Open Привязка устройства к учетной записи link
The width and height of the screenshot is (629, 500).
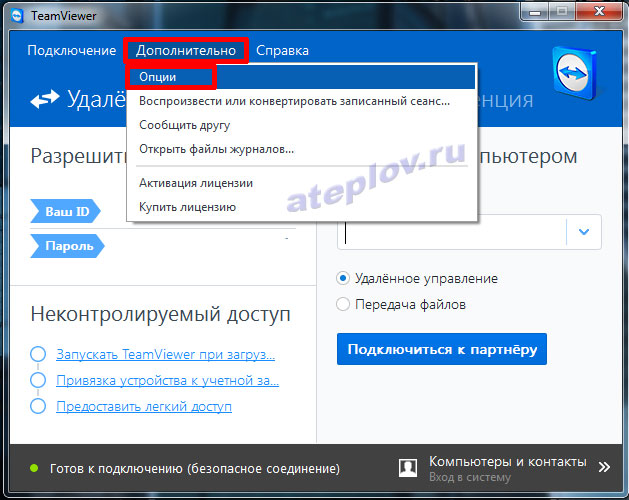point(167,380)
